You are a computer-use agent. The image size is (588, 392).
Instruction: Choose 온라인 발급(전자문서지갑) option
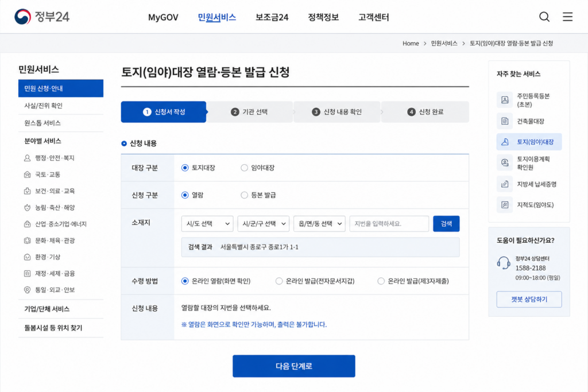click(279, 281)
